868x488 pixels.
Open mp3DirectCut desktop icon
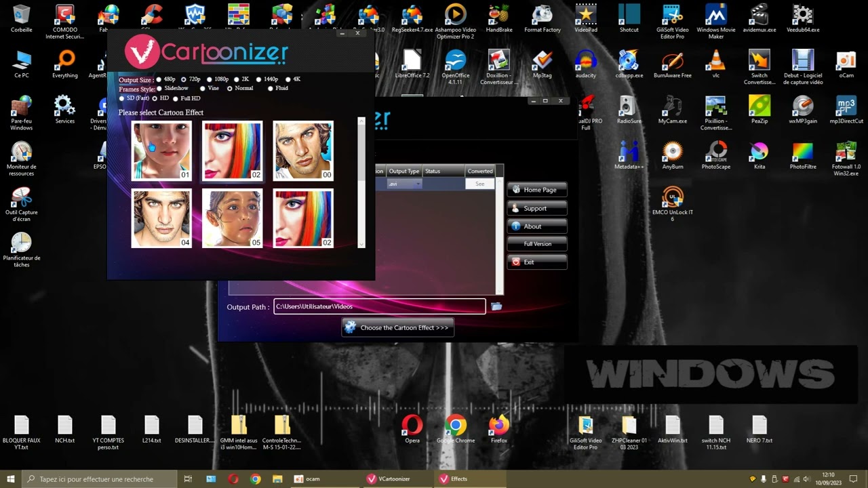[x=846, y=110]
